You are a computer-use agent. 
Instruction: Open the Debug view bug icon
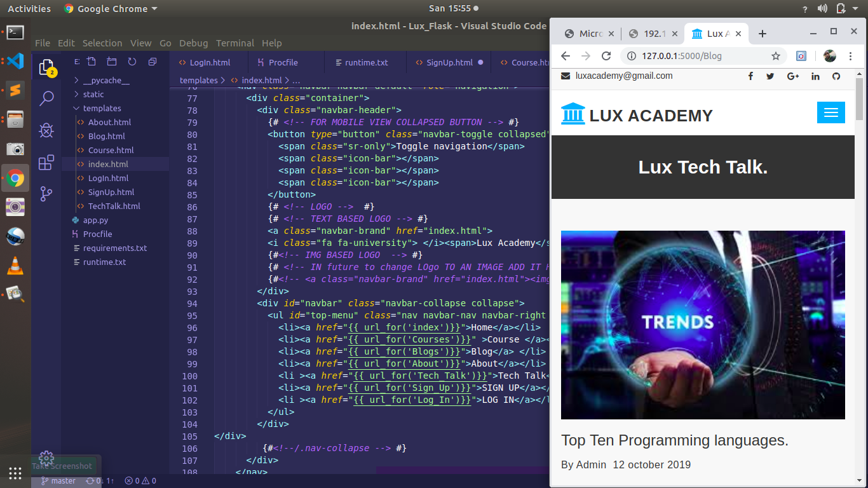click(x=46, y=131)
